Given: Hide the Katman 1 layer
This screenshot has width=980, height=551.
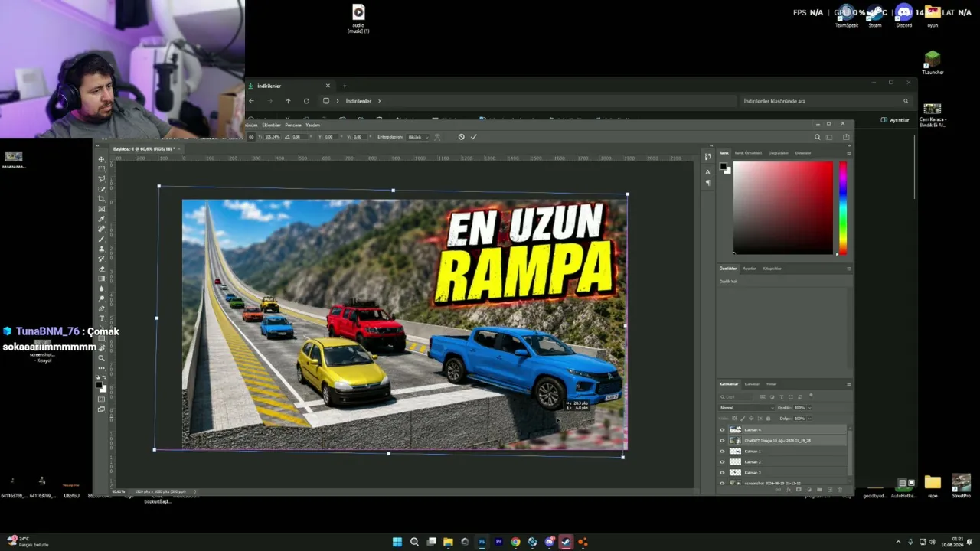Looking at the screenshot, I should pos(722,452).
